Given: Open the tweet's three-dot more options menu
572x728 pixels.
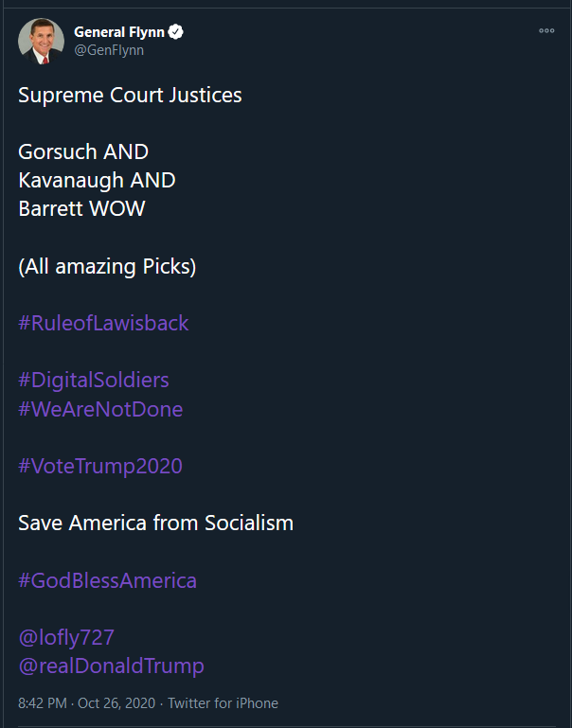Looking at the screenshot, I should click(546, 30).
